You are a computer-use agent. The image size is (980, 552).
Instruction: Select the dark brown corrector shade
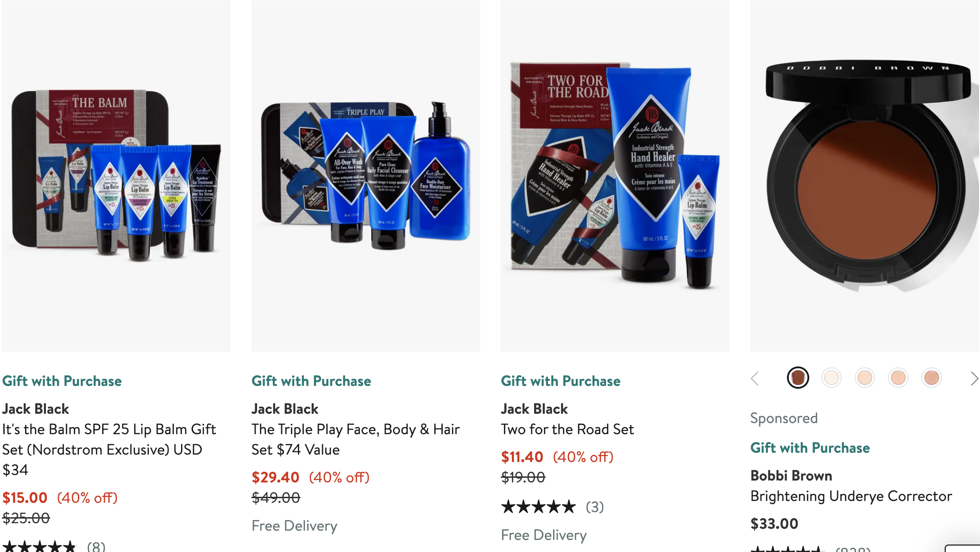click(x=798, y=378)
